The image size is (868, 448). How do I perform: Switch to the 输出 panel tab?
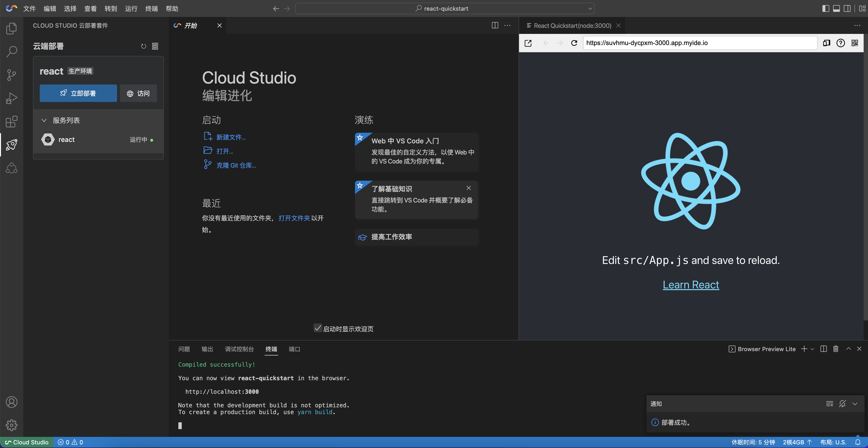click(x=207, y=349)
